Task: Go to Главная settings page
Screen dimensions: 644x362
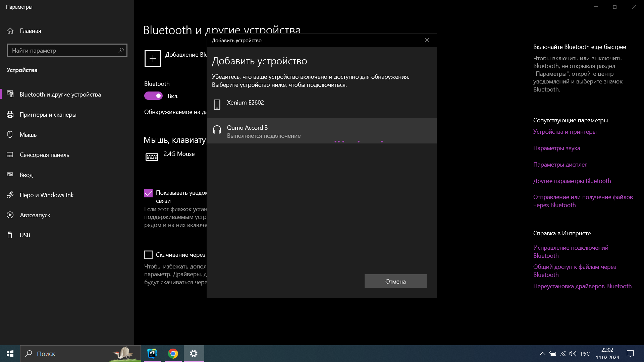Action: 67,31
